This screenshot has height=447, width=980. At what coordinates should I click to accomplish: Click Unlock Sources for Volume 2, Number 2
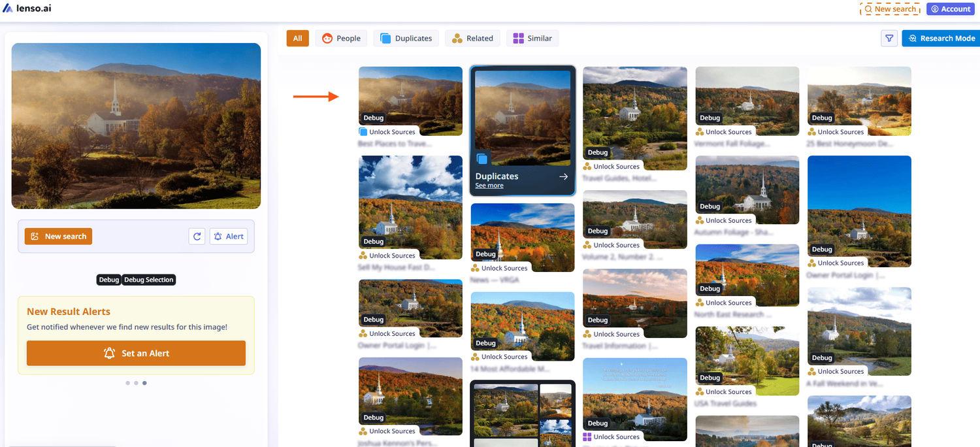(x=612, y=245)
